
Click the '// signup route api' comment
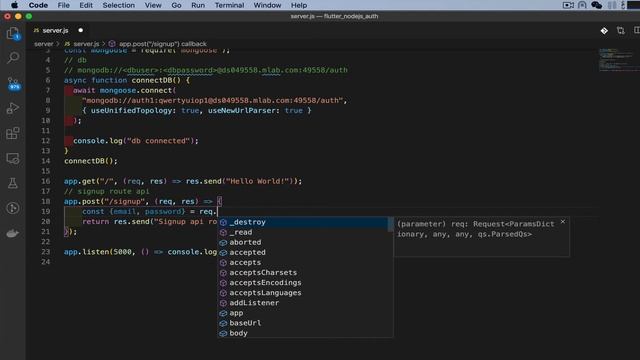click(x=107, y=191)
